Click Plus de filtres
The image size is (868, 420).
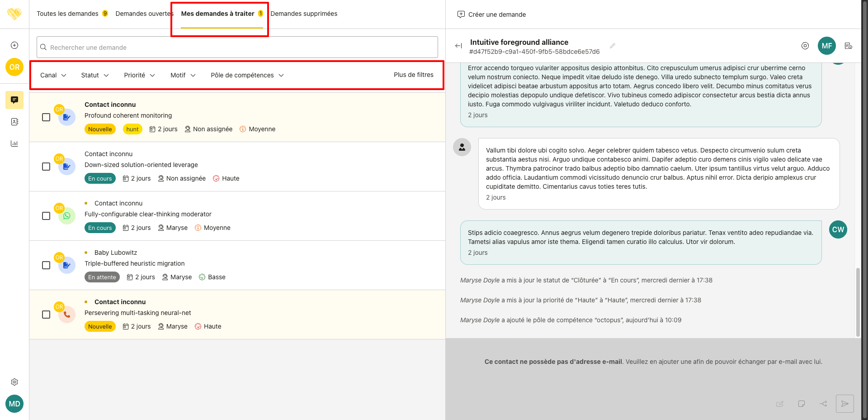[413, 75]
